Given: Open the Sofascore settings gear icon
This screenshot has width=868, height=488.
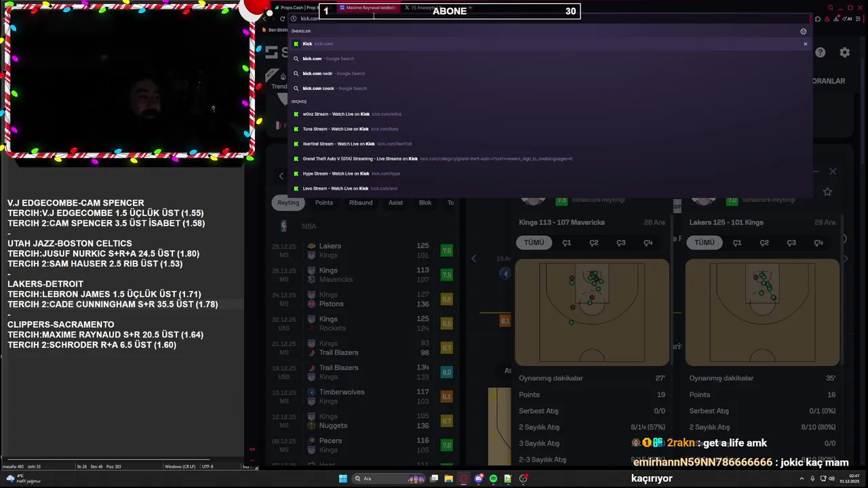Looking at the screenshot, I should point(844,52).
